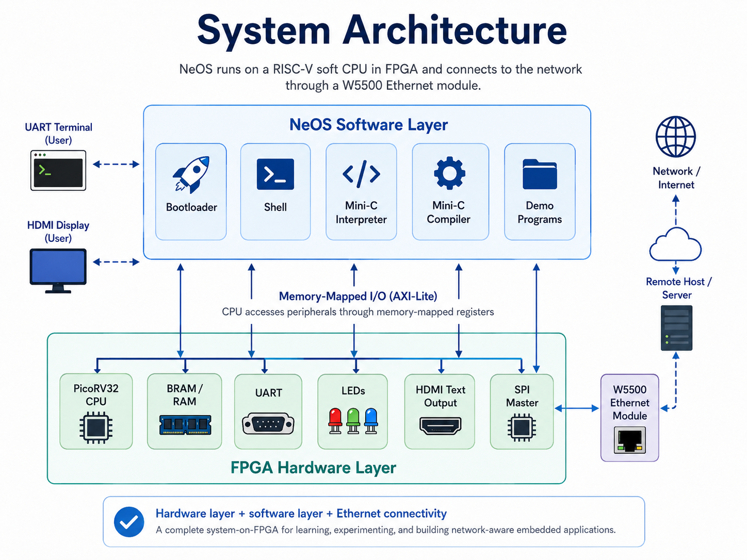Click the LEDs label text

coord(353,391)
